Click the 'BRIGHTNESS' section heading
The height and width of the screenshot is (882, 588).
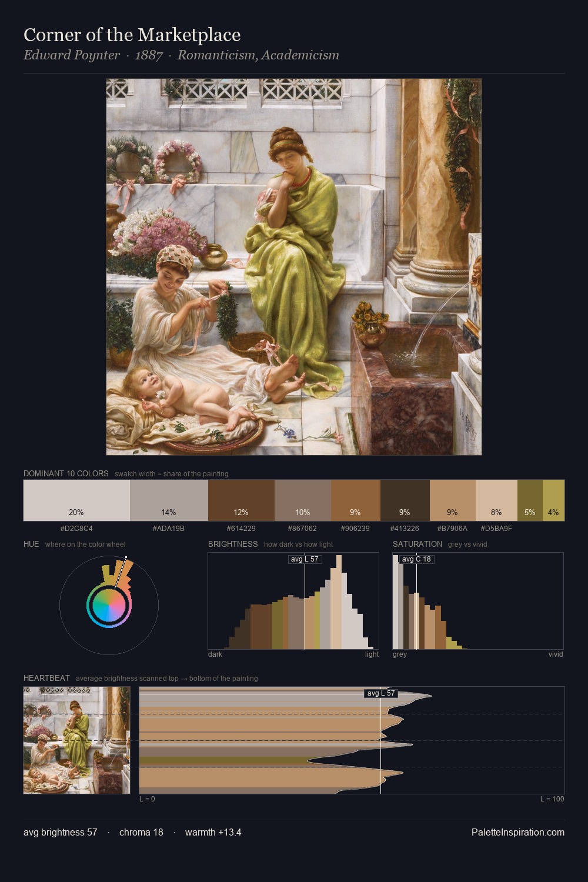click(233, 544)
